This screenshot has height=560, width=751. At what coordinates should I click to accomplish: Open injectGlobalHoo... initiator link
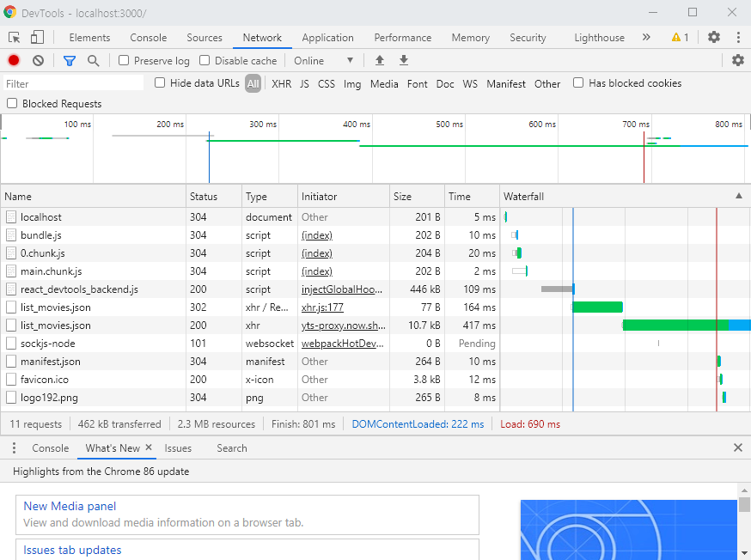click(x=342, y=289)
